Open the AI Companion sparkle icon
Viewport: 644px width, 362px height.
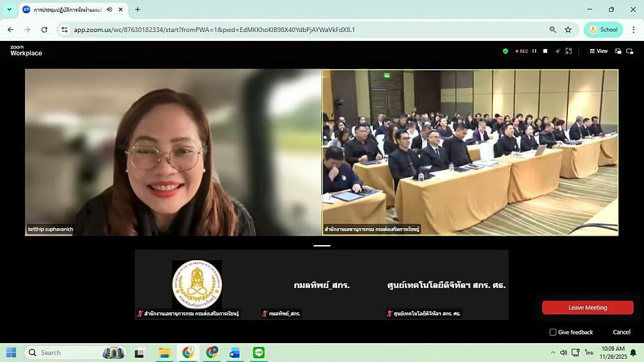pos(557,51)
